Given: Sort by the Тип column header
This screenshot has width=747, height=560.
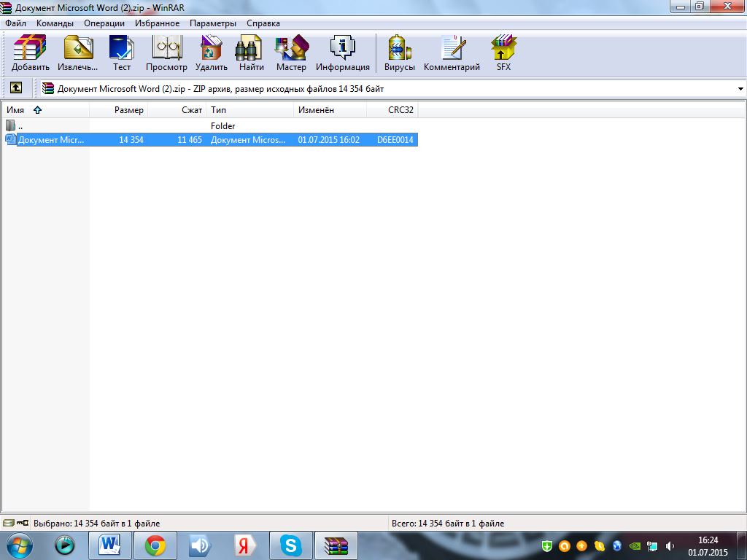Looking at the screenshot, I should (249, 110).
